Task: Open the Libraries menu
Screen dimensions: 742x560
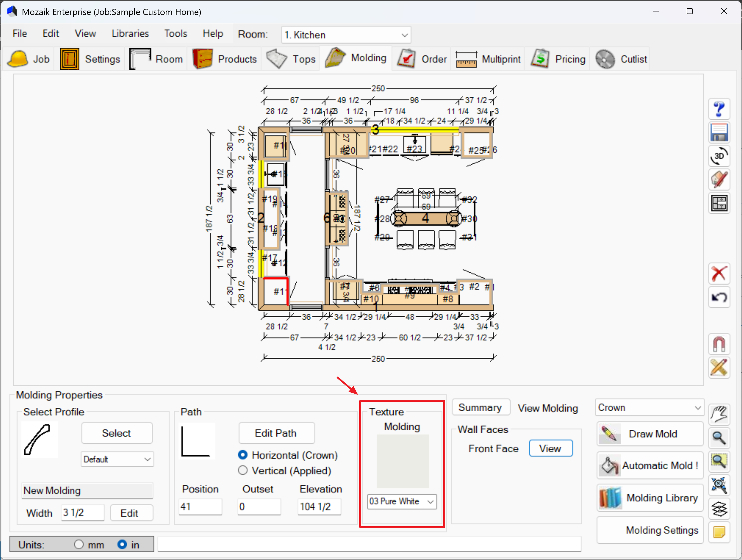Action: pyautogui.click(x=130, y=34)
